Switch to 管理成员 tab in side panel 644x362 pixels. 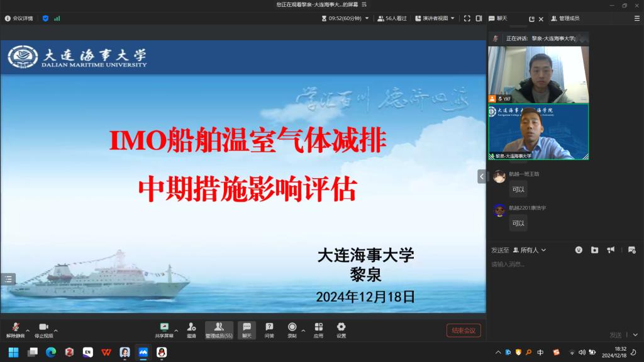pos(565,18)
